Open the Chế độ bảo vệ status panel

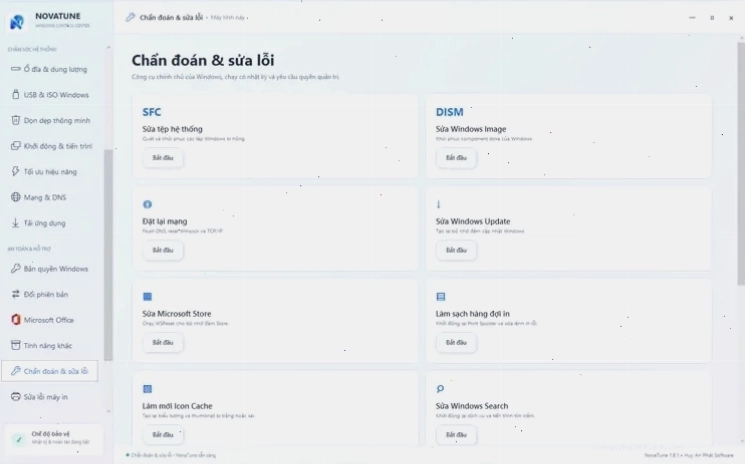tap(53, 439)
